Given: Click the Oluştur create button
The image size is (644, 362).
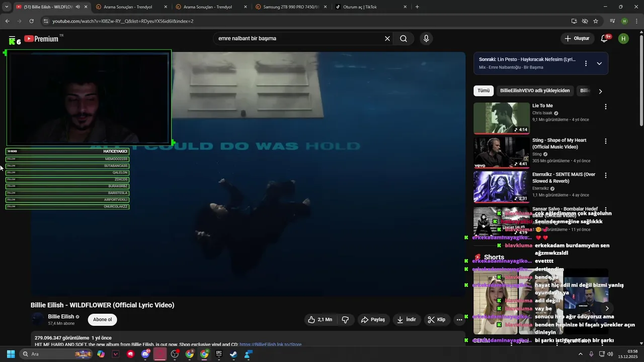Looking at the screenshot, I should click(577, 38).
